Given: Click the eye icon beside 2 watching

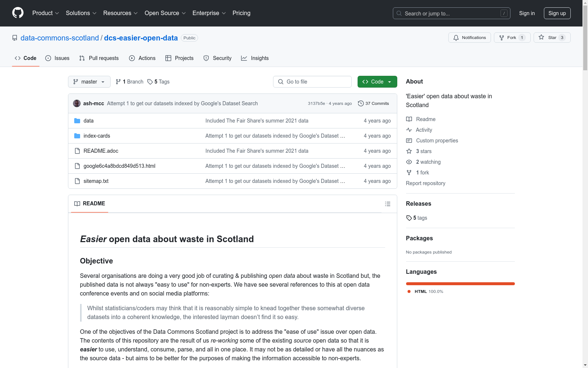Looking at the screenshot, I should (409, 162).
